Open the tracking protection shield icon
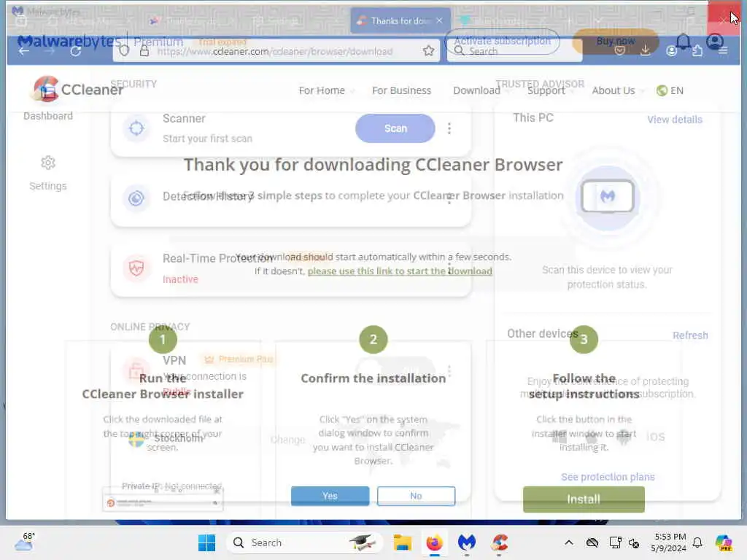The width and height of the screenshot is (747, 560). (124, 50)
